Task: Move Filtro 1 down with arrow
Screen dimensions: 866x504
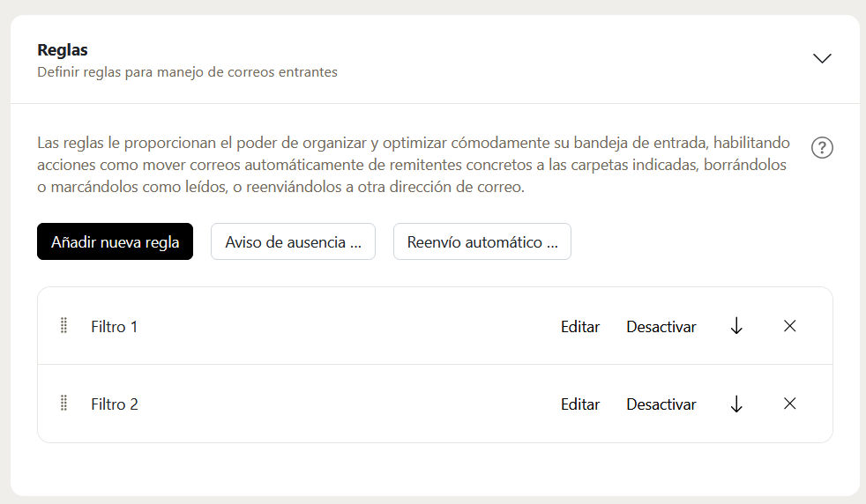Action: [736, 326]
